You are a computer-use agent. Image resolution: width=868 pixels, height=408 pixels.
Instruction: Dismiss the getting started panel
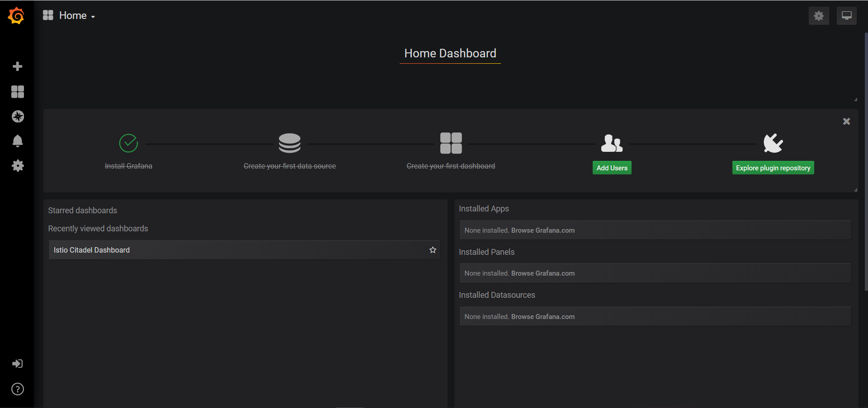point(846,121)
